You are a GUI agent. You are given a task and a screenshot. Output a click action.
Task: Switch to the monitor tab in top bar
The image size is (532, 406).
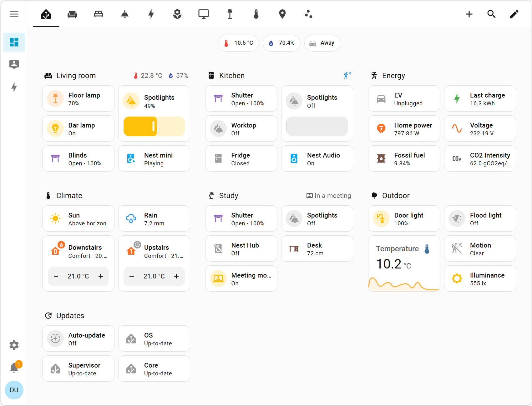pyautogui.click(x=204, y=14)
